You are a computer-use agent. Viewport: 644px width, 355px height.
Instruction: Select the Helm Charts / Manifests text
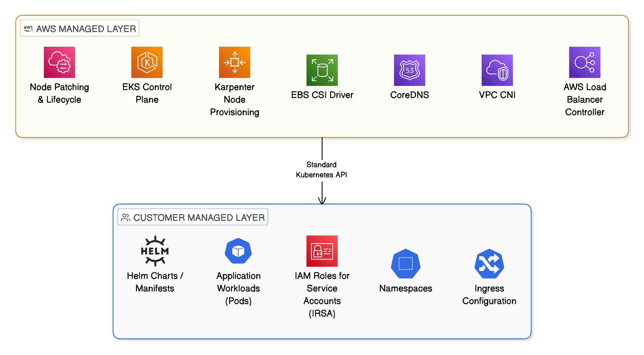point(155,282)
